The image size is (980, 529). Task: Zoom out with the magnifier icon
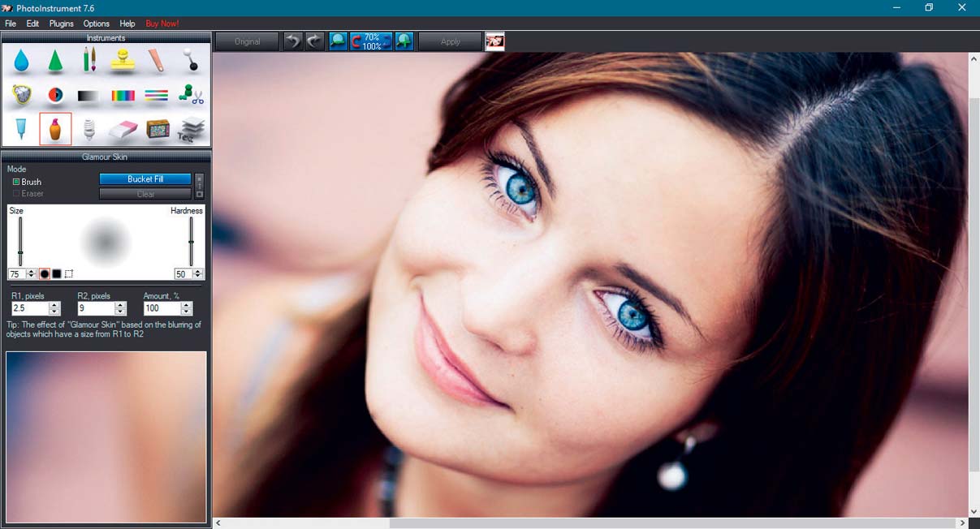(x=338, y=41)
